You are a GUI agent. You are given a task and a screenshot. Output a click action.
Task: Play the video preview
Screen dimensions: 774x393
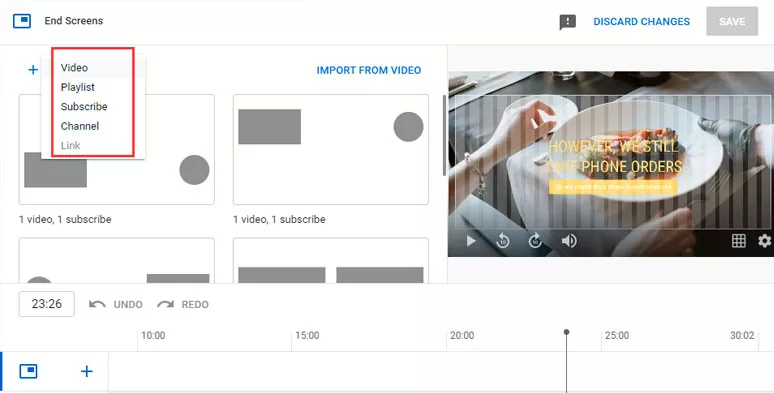pos(471,241)
